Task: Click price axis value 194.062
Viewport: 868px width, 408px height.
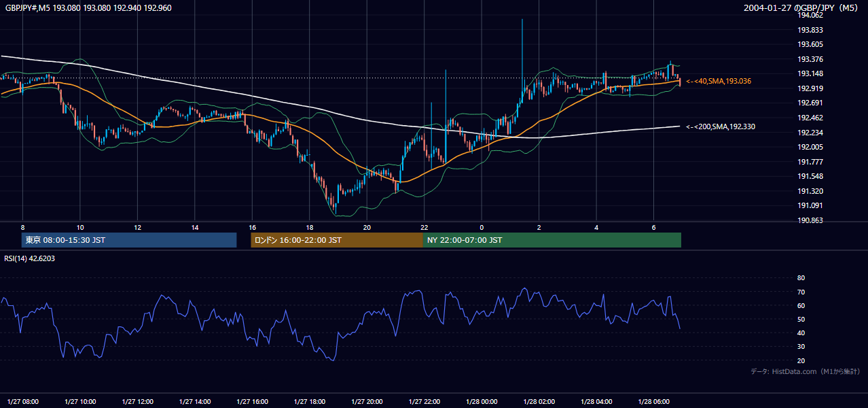Action: [x=810, y=15]
